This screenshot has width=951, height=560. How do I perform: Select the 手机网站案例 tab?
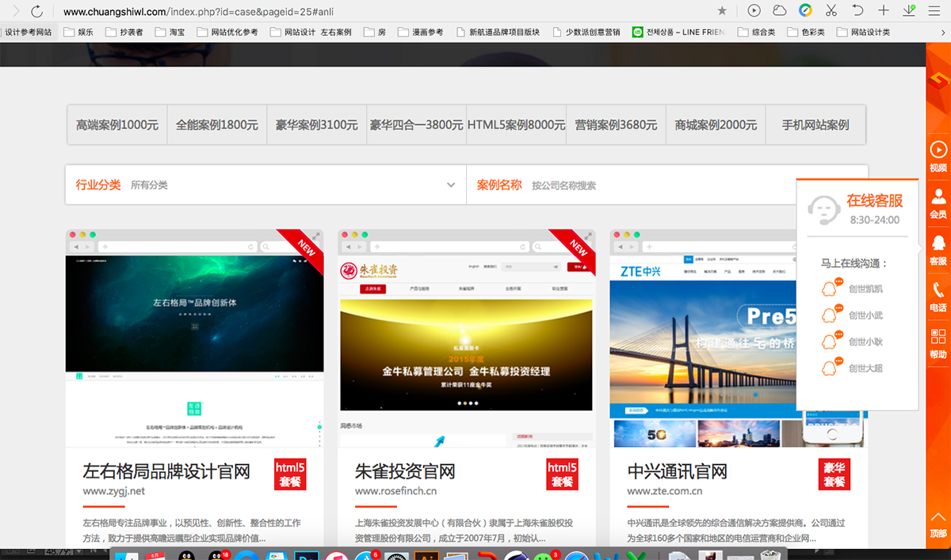815,125
